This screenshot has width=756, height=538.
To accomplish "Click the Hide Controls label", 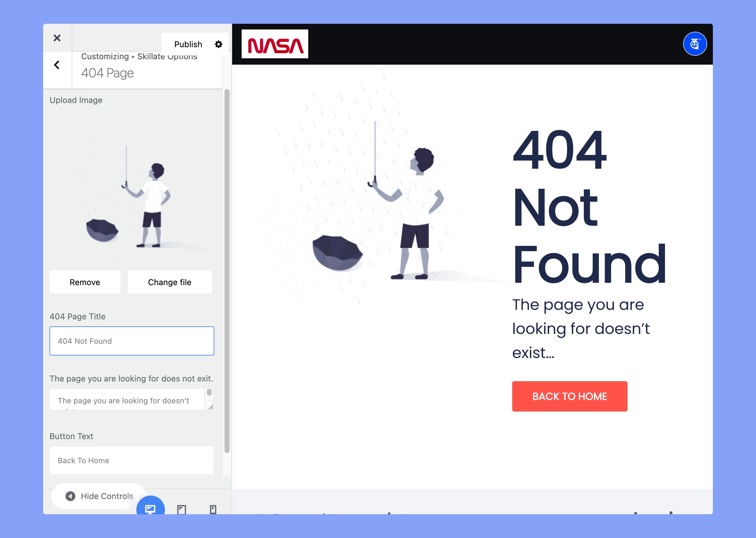I will pos(107,496).
